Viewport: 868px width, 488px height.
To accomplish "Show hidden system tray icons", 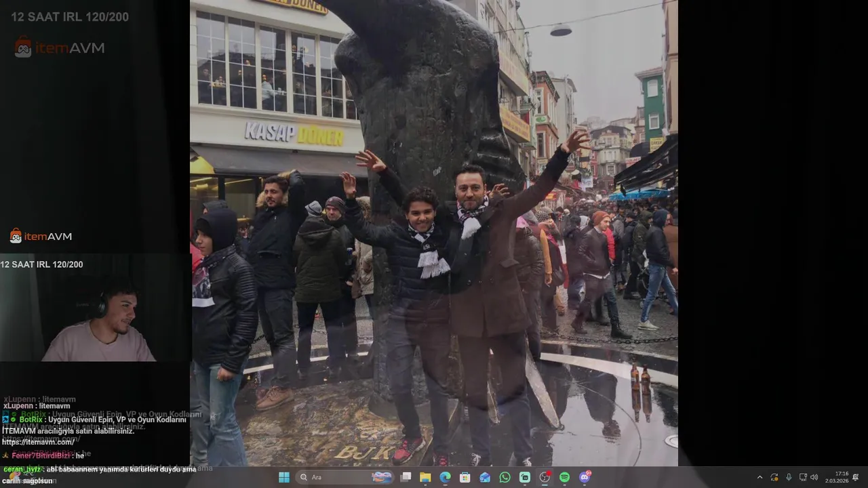I will point(759,477).
